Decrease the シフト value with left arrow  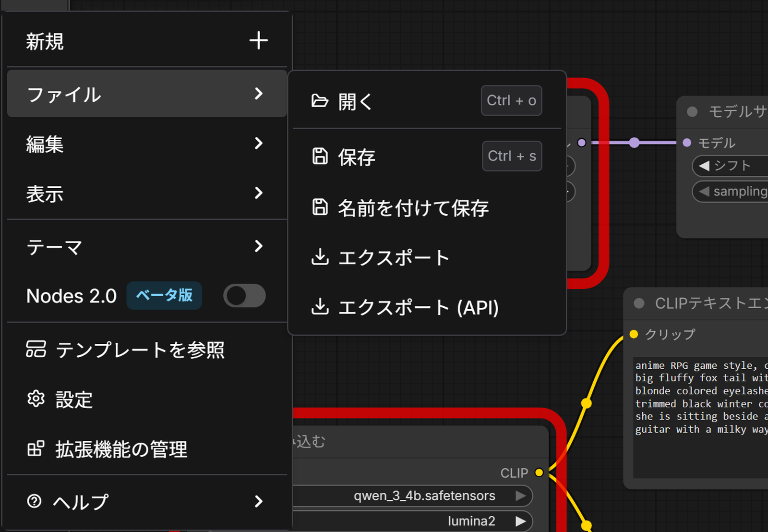[704, 166]
